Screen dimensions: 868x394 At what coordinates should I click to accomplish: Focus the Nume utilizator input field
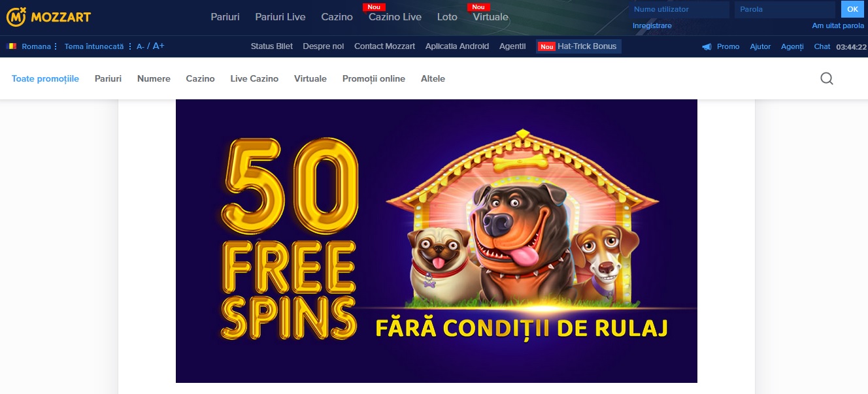coord(680,9)
